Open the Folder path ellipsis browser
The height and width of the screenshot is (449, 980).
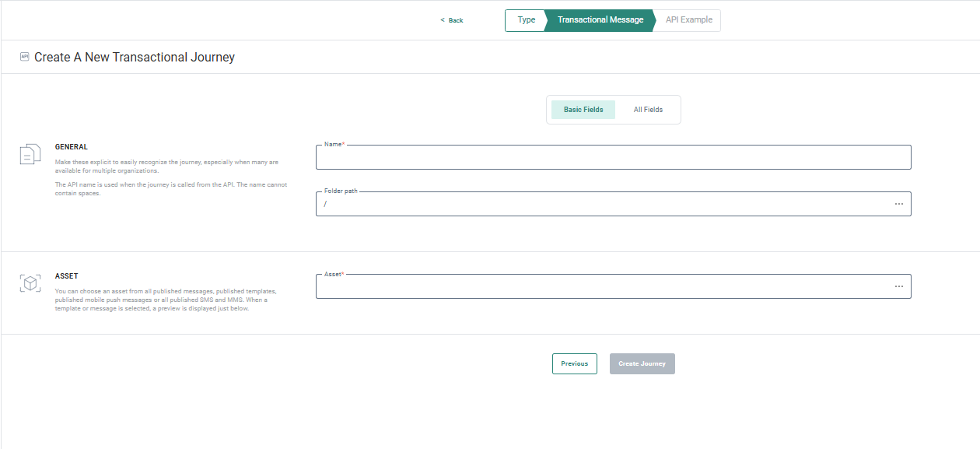tap(898, 204)
